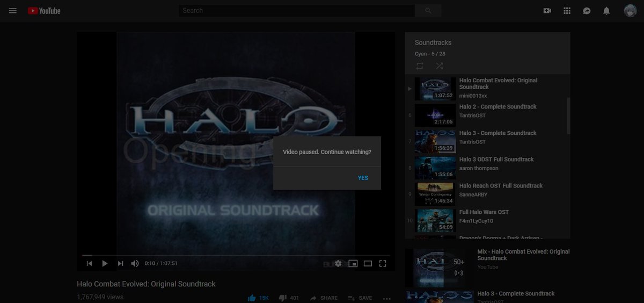Open the create video camera icon
644x303 pixels.
click(547, 11)
